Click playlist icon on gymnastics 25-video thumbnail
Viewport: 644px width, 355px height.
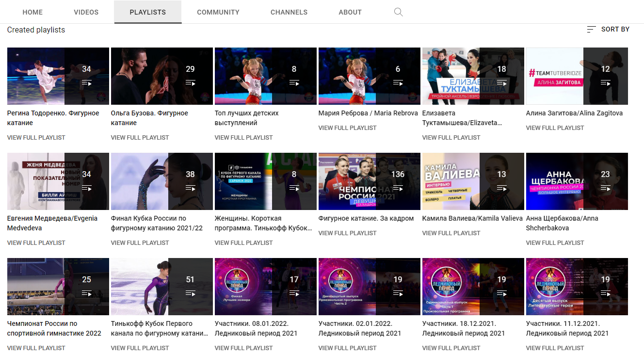click(86, 293)
